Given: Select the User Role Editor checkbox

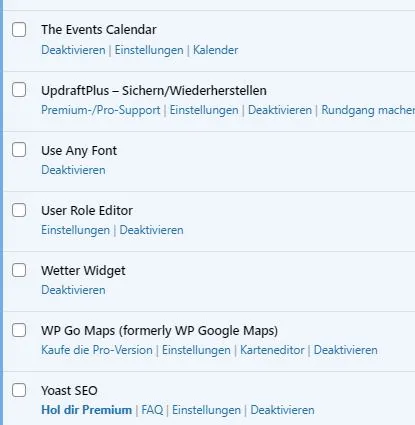Looking at the screenshot, I should (19, 210).
